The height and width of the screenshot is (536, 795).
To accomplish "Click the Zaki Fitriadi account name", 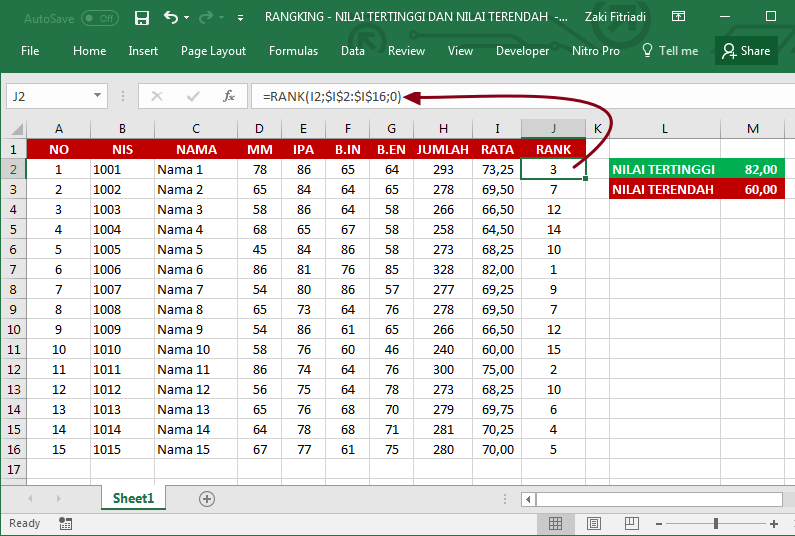I will (615, 17).
